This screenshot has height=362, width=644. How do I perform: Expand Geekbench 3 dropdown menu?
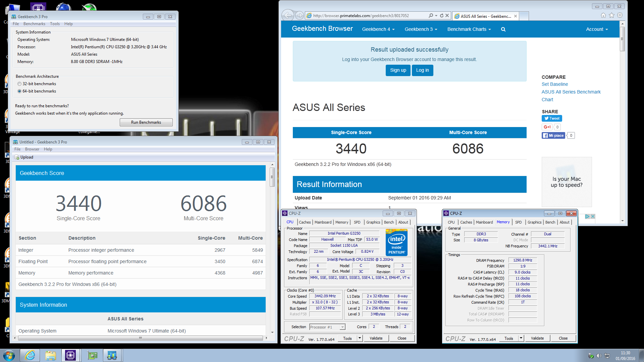point(421,29)
